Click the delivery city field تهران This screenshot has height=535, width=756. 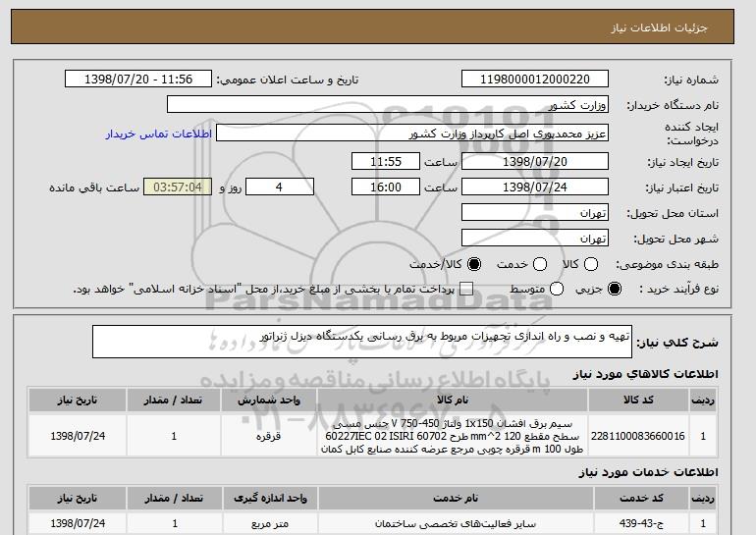[535, 239]
